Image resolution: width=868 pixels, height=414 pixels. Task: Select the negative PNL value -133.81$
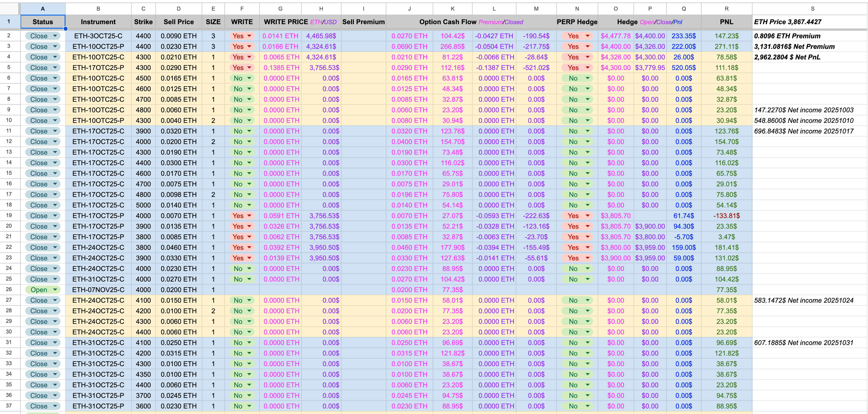pos(727,216)
